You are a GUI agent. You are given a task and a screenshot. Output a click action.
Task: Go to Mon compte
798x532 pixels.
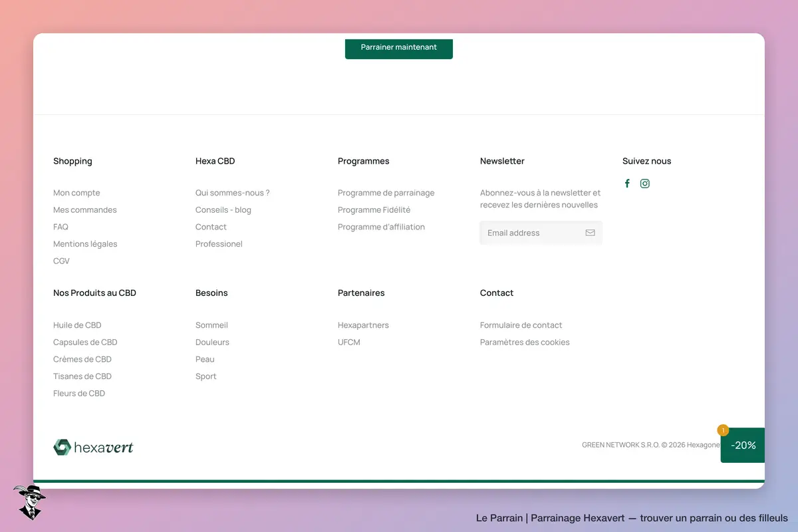pyautogui.click(x=76, y=193)
